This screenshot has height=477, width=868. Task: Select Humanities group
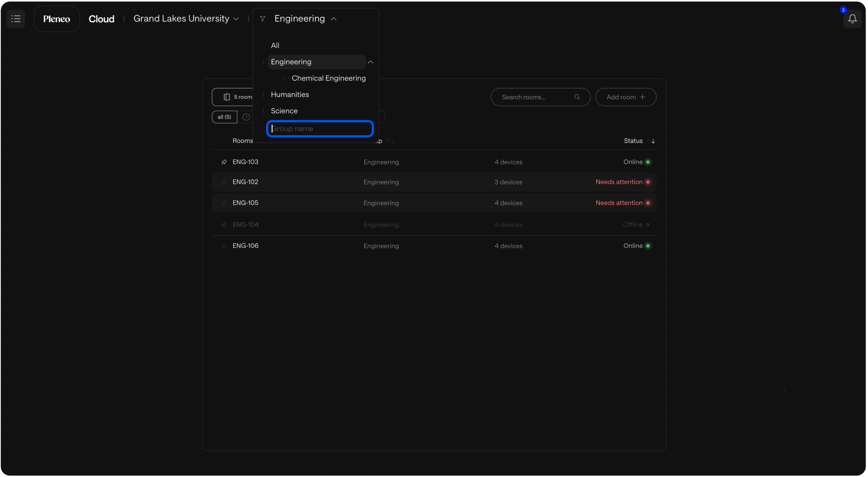coord(289,94)
